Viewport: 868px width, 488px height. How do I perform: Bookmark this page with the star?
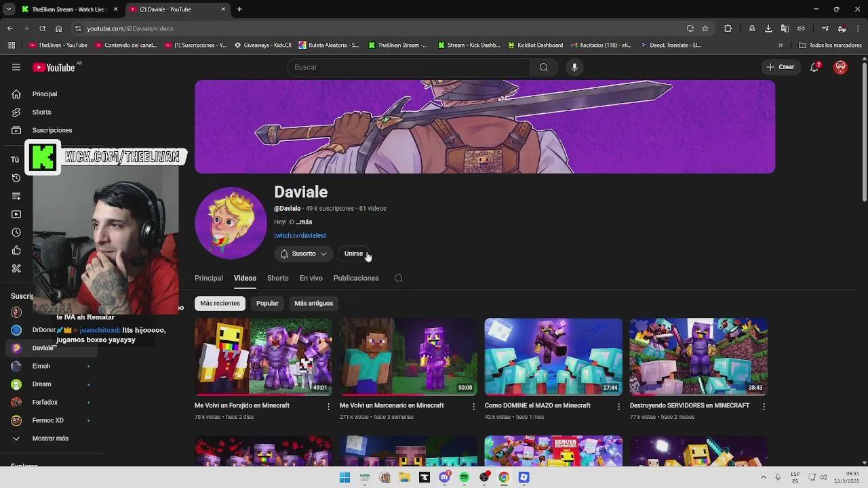click(705, 28)
